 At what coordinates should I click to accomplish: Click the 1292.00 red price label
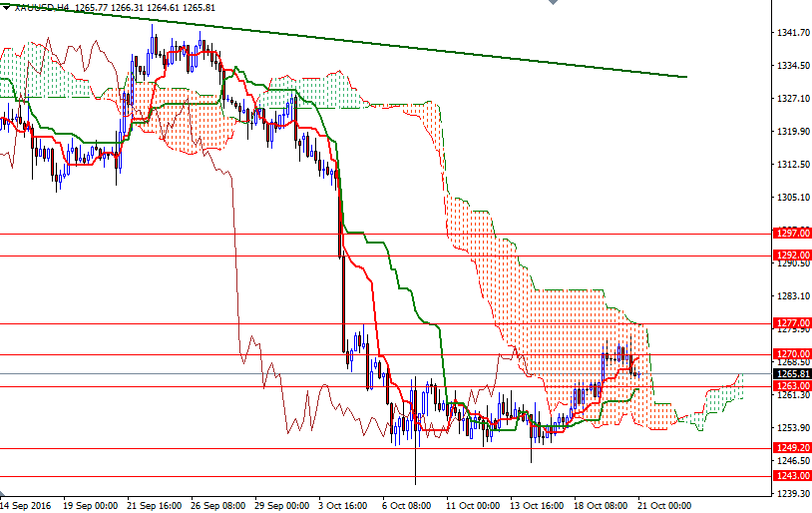[x=792, y=255]
